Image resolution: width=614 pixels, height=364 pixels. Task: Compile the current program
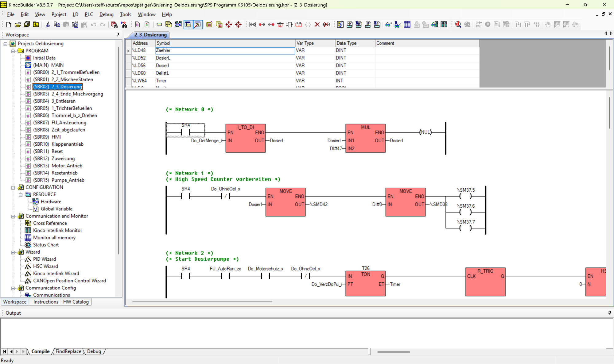(340, 25)
